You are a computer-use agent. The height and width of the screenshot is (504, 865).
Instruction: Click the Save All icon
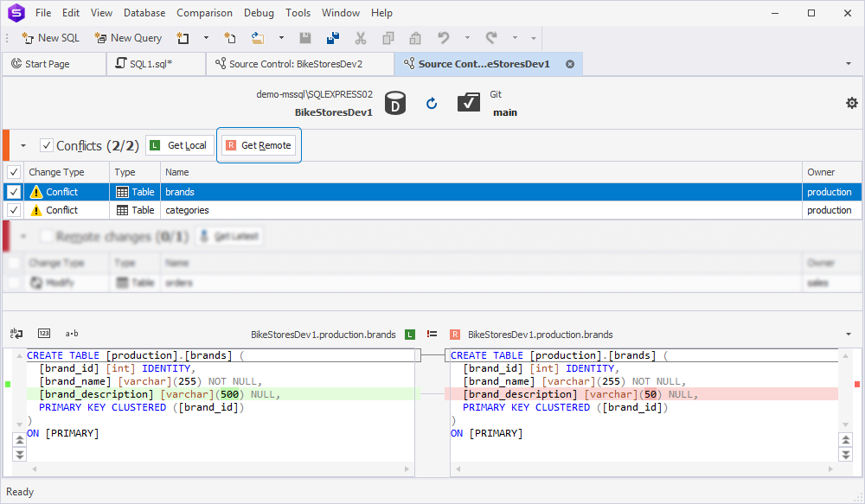pos(333,38)
